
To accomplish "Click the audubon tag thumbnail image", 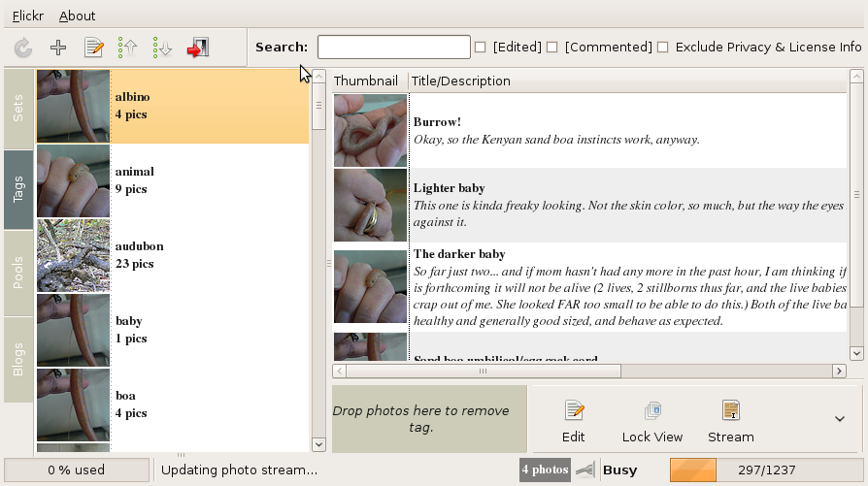I will coord(74,255).
